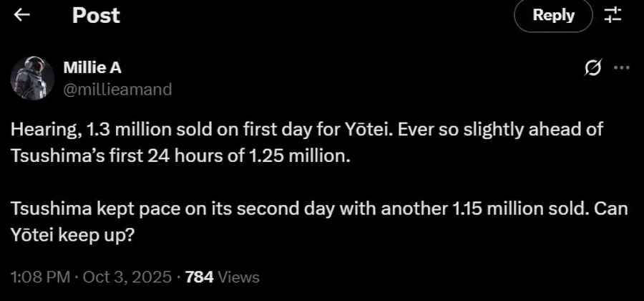Click the Views label
Viewport: 644px width, 301px height.
[238, 277]
